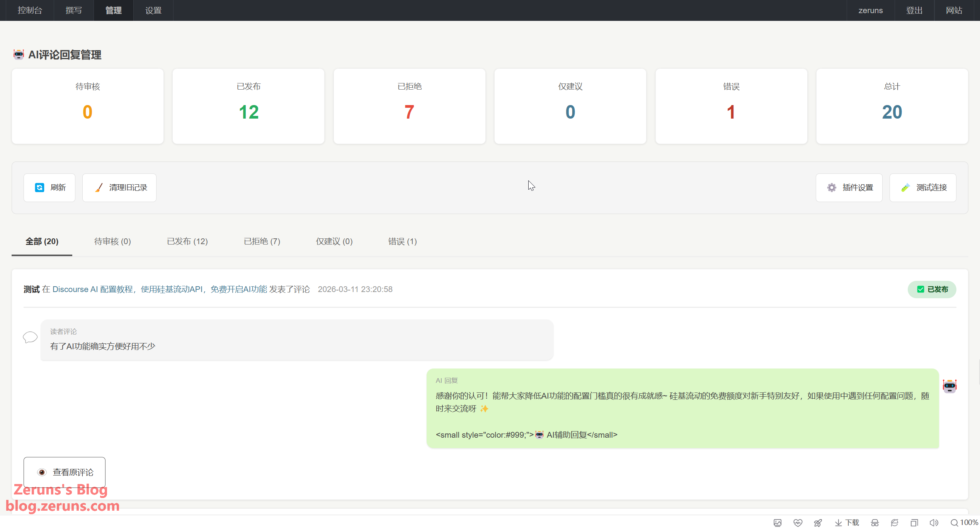Image resolution: width=980 pixels, height=530 pixels.
Task: Click the test tube icon for 测试连接
Action: 905,187
